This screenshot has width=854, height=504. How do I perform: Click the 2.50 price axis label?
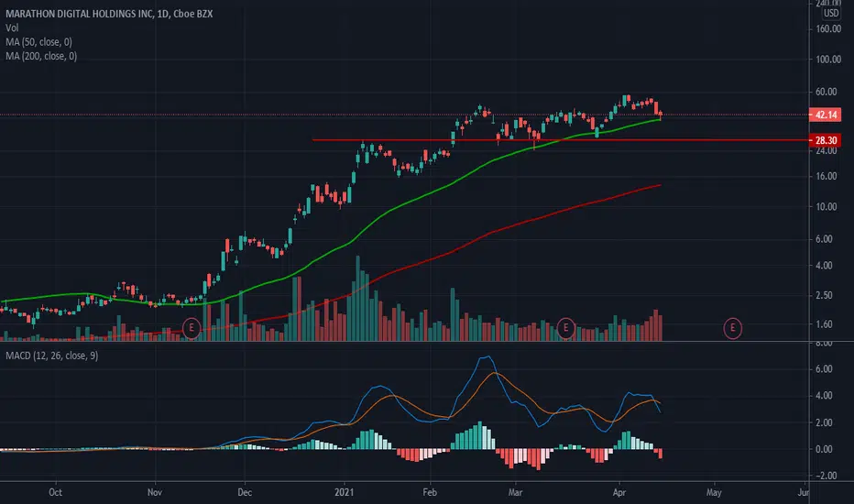pyautogui.click(x=824, y=295)
